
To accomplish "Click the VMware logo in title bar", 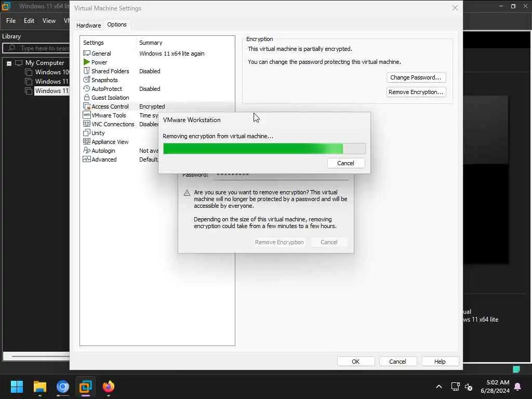I will [x=6, y=6].
